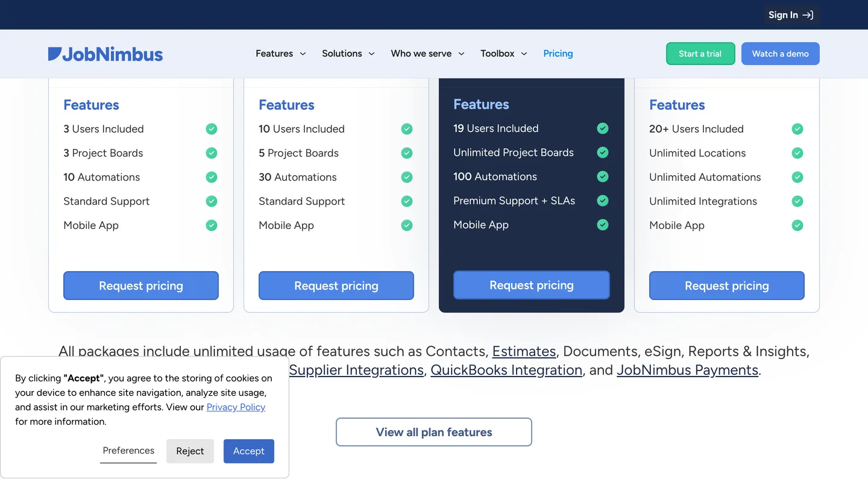The height and width of the screenshot is (488, 868).
Task: Click the 'Premium Support + SLAs' text
Action: (x=514, y=201)
